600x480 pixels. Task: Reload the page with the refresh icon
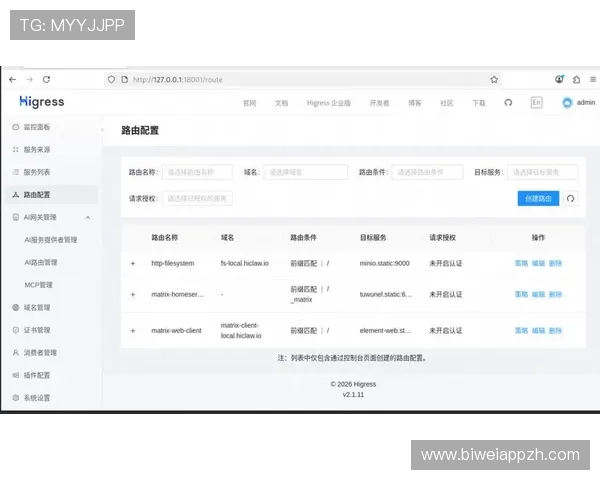click(46, 80)
